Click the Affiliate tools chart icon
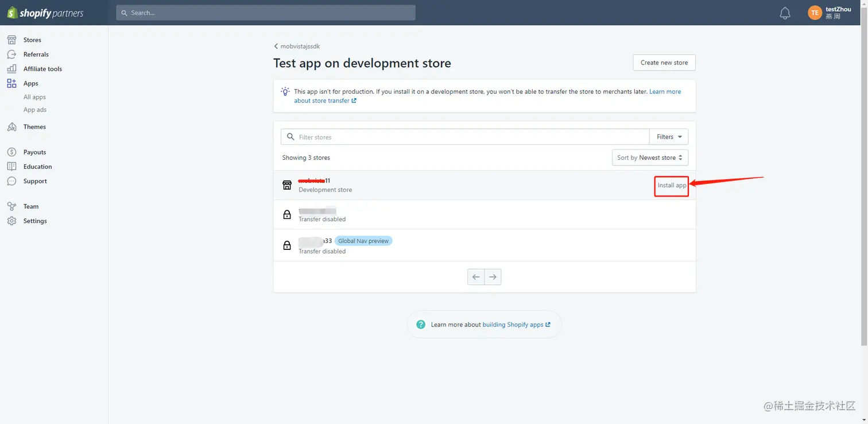Image resolution: width=868 pixels, height=424 pixels. [11, 68]
